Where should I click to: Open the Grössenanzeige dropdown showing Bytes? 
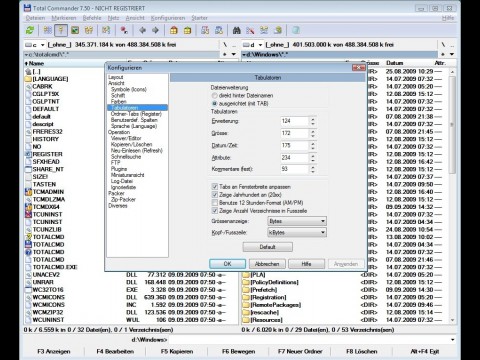point(297,221)
